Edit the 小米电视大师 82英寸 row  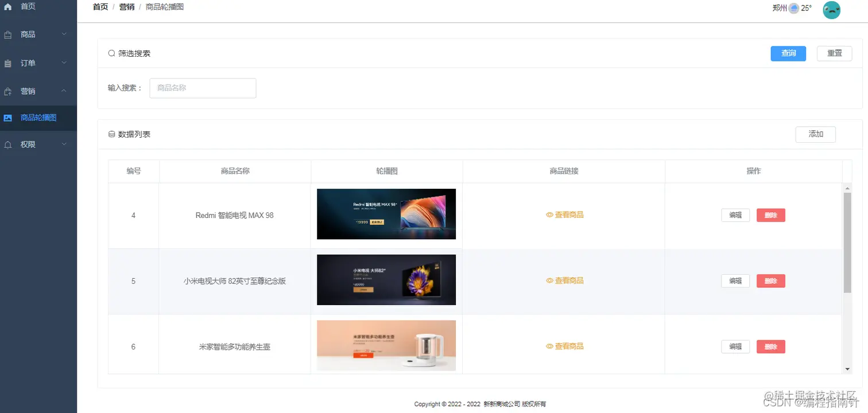[735, 281]
